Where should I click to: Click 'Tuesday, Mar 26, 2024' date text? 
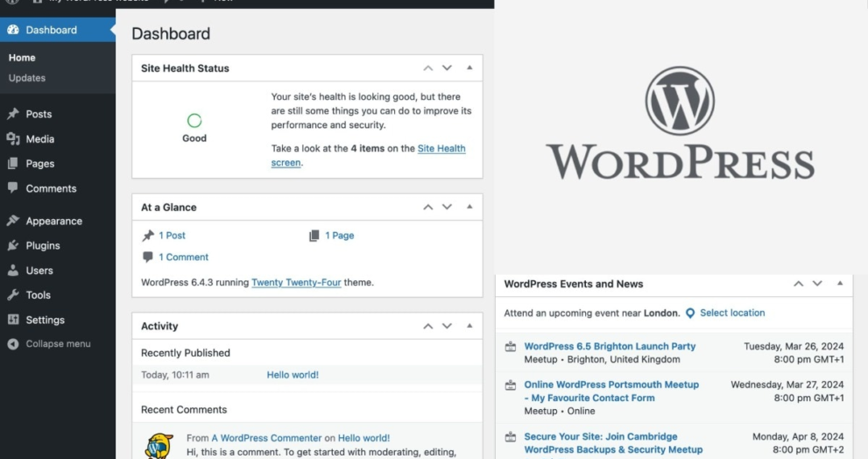click(x=794, y=346)
